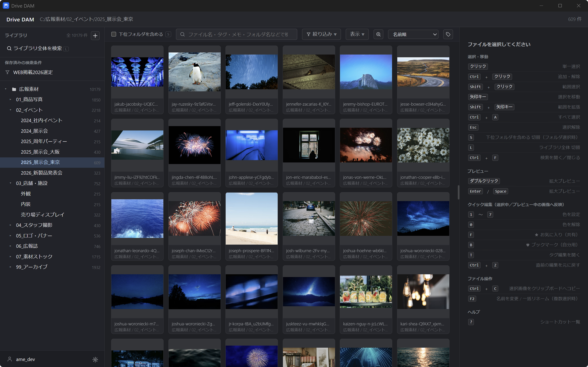
Task: Select the kari-shea light bulbs thumbnail
Action: (423, 292)
